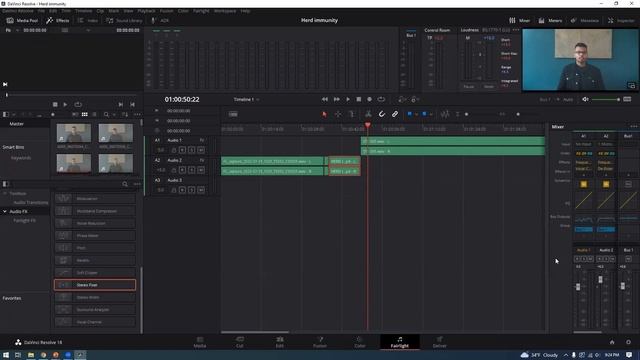The image size is (640, 360).
Task: Open the Timeline 1 dropdown
Action: coord(247,99)
